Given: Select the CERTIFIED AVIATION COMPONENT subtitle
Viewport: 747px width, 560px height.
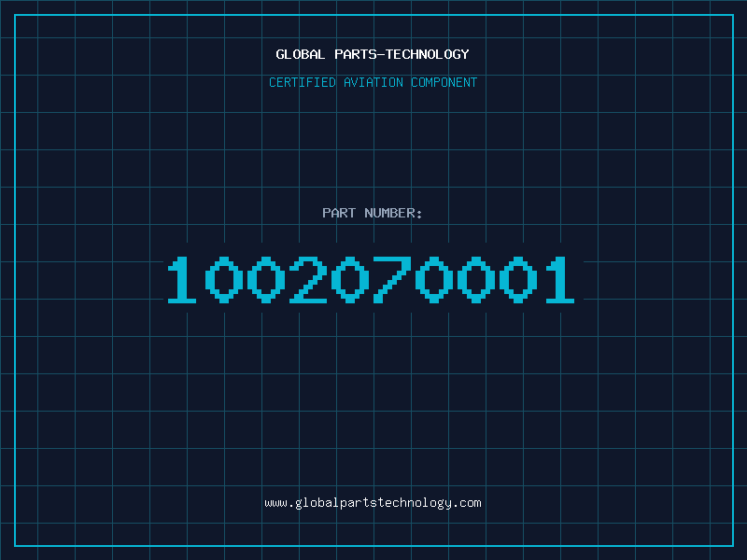Looking at the screenshot, I should [x=373, y=82].
